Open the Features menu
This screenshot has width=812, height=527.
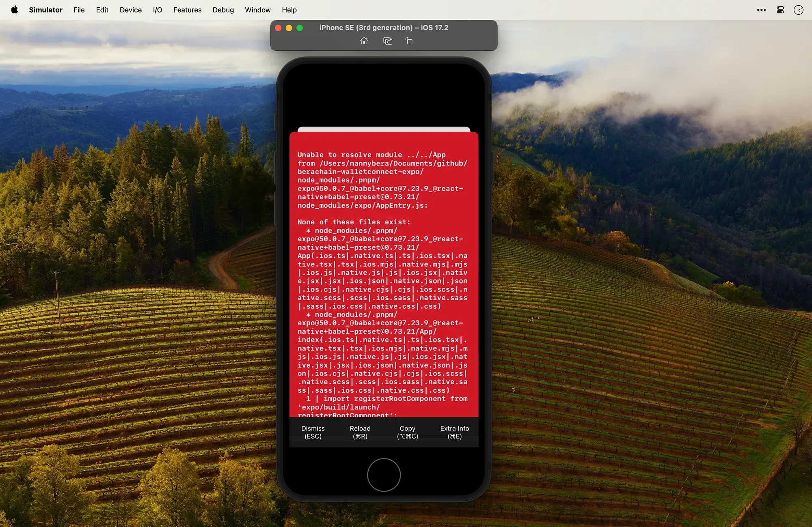pos(187,10)
